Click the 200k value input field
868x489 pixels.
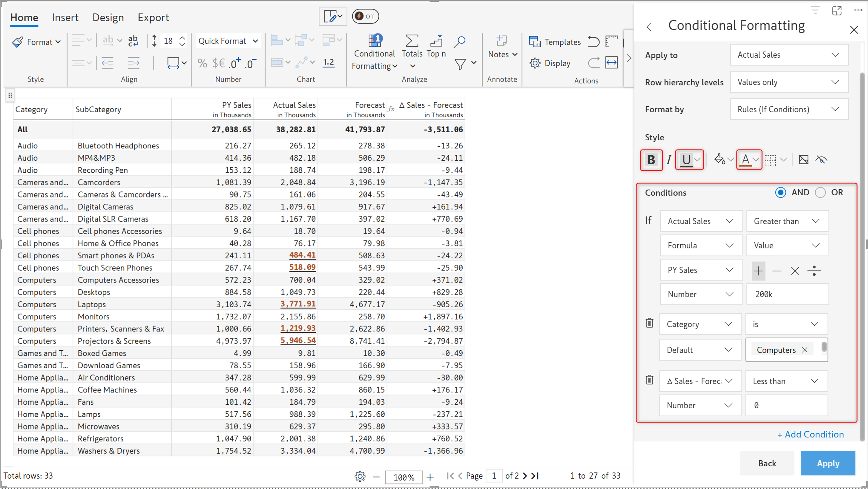pyautogui.click(x=787, y=294)
